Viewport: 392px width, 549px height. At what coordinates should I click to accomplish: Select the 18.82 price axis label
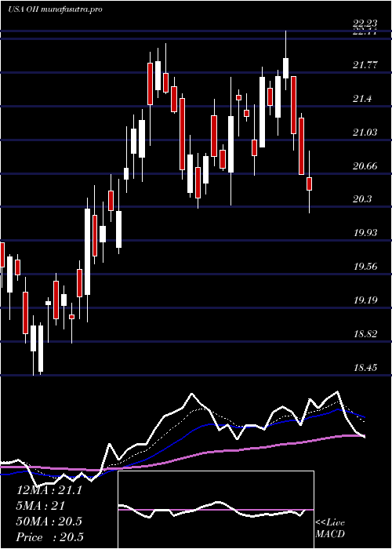366,333
